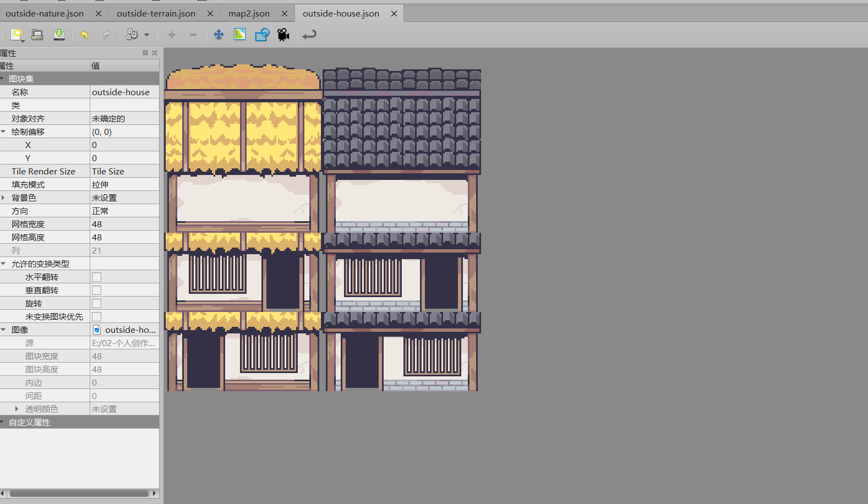This screenshot has height=504, width=868.
Task: Open the Tile Animation Editor camera icon
Action: click(x=283, y=35)
